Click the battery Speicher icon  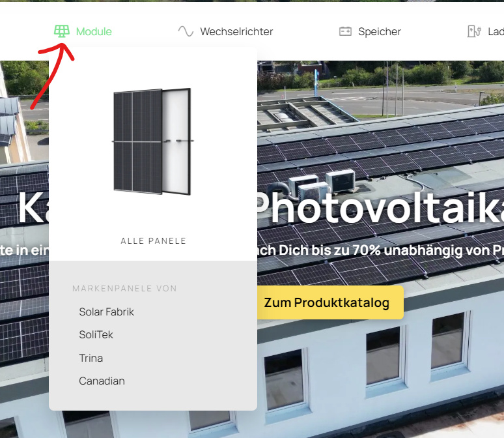(x=345, y=31)
